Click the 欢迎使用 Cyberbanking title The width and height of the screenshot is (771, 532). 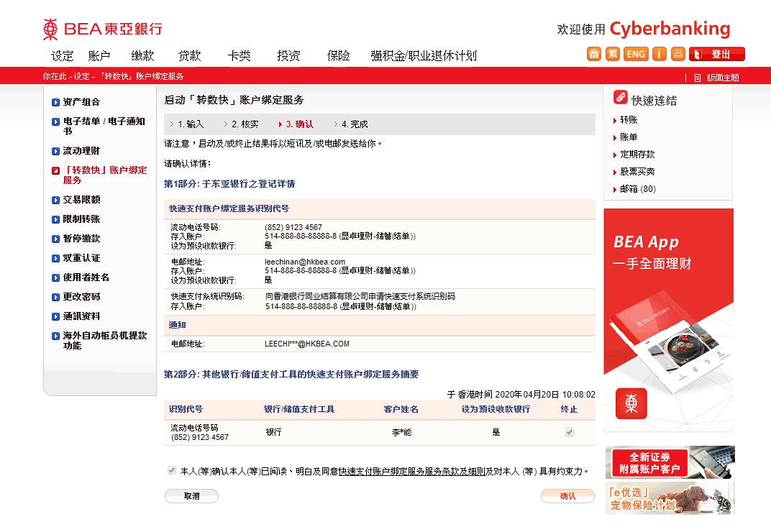[x=644, y=29]
